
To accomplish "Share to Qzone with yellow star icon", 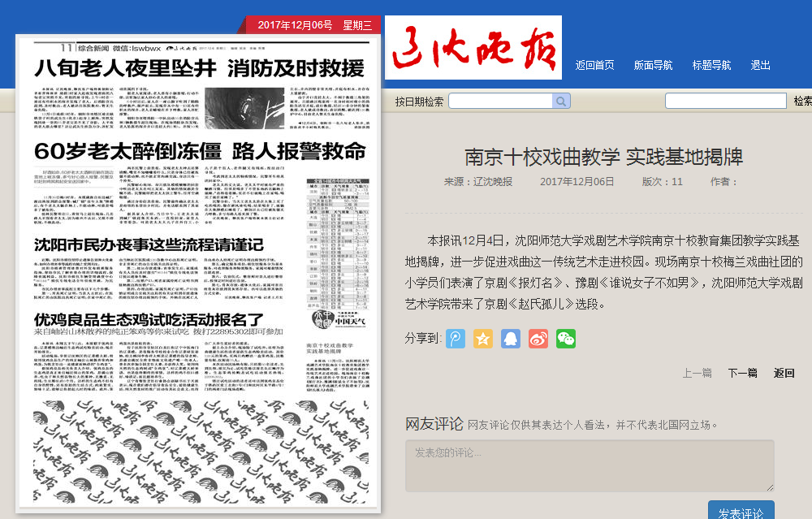I will pos(483,339).
